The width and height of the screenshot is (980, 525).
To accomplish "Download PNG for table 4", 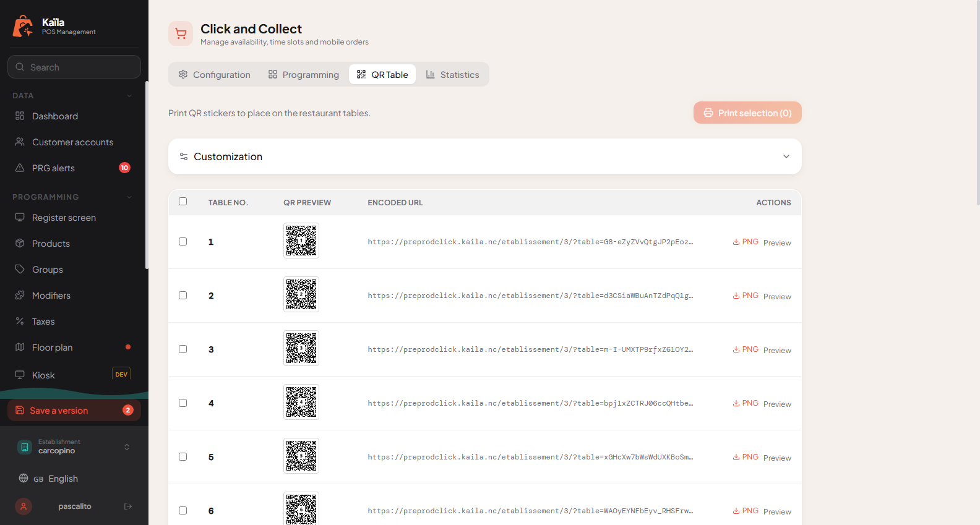I will click(x=746, y=403).
